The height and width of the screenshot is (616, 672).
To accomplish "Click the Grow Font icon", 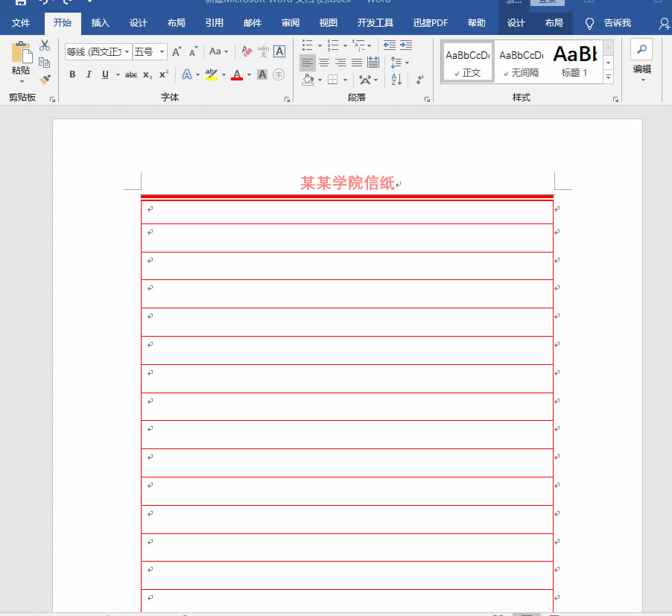I will click(x=177, y=52).
